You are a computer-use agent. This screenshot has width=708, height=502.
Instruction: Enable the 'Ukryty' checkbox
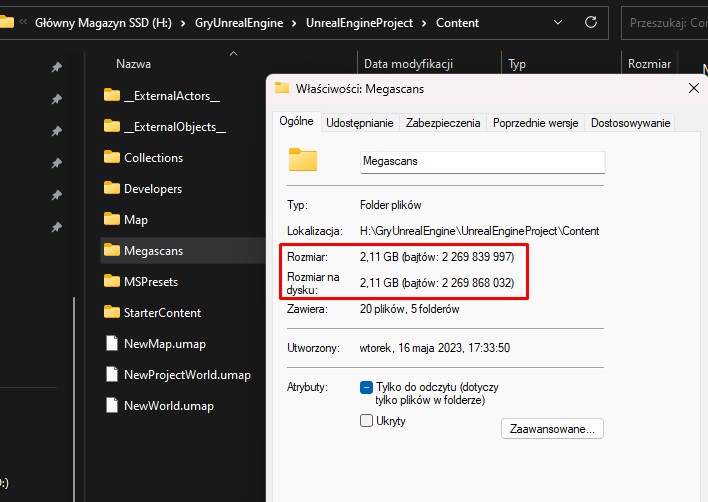(366, 421)
